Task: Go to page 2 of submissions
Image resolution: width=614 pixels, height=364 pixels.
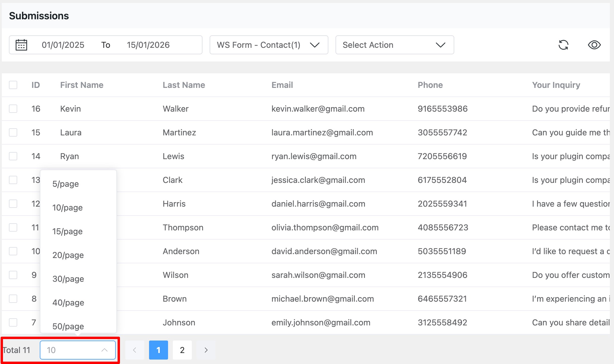Action: pos(182,350)
